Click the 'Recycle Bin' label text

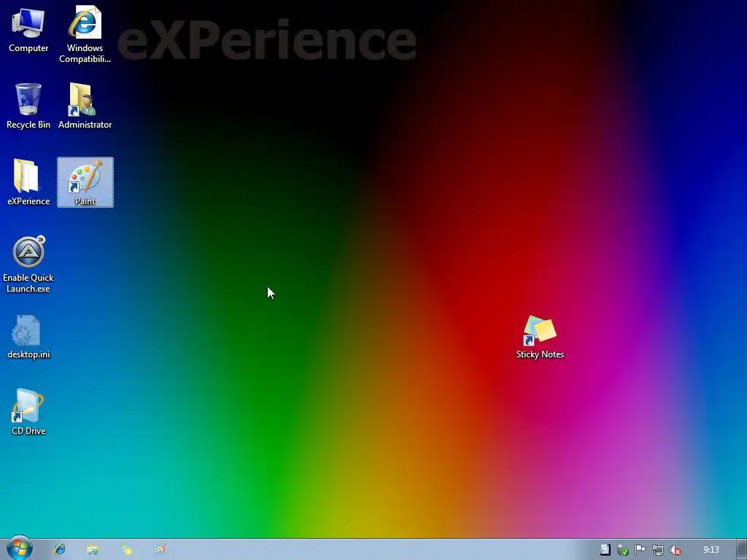pos(28,124)
